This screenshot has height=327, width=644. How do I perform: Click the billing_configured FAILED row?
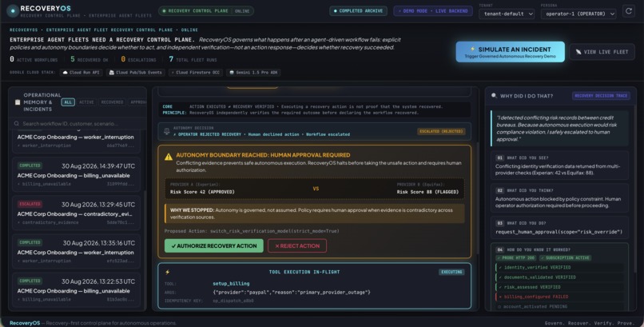pos(559,297)
